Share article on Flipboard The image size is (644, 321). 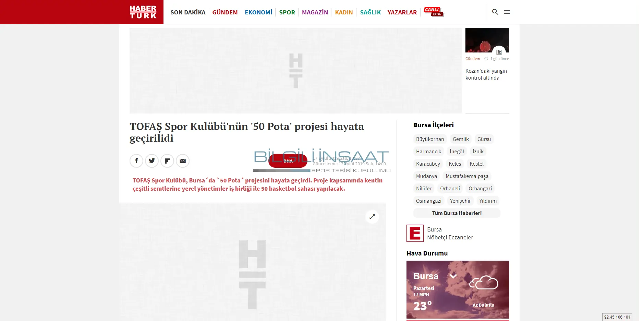[x=167, y=161]
